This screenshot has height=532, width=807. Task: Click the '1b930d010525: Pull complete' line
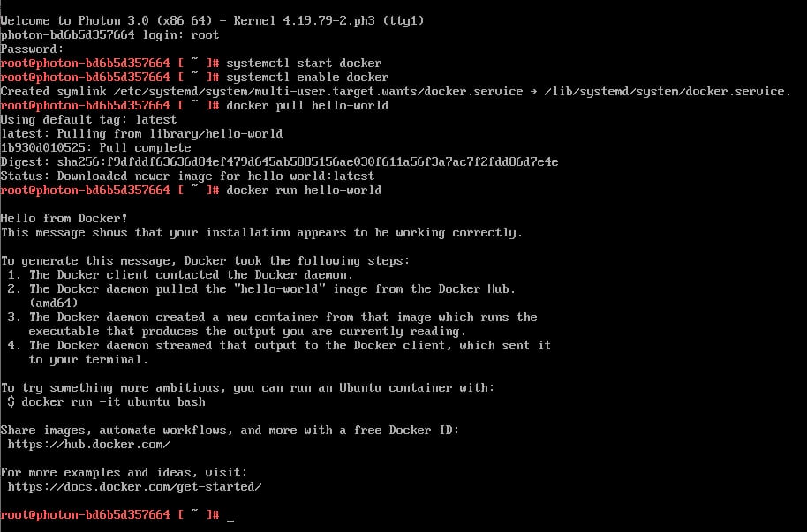[x=95, y=147]
